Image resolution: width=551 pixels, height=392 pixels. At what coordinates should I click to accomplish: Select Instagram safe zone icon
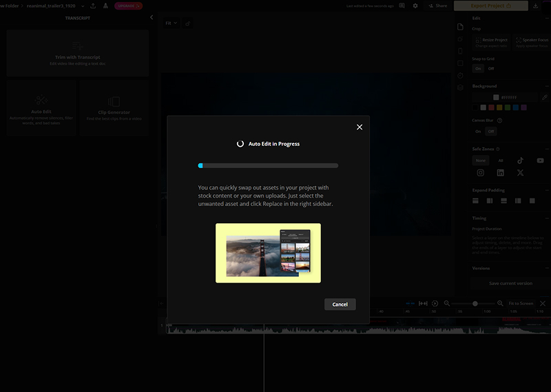click(x=481, y=173)
